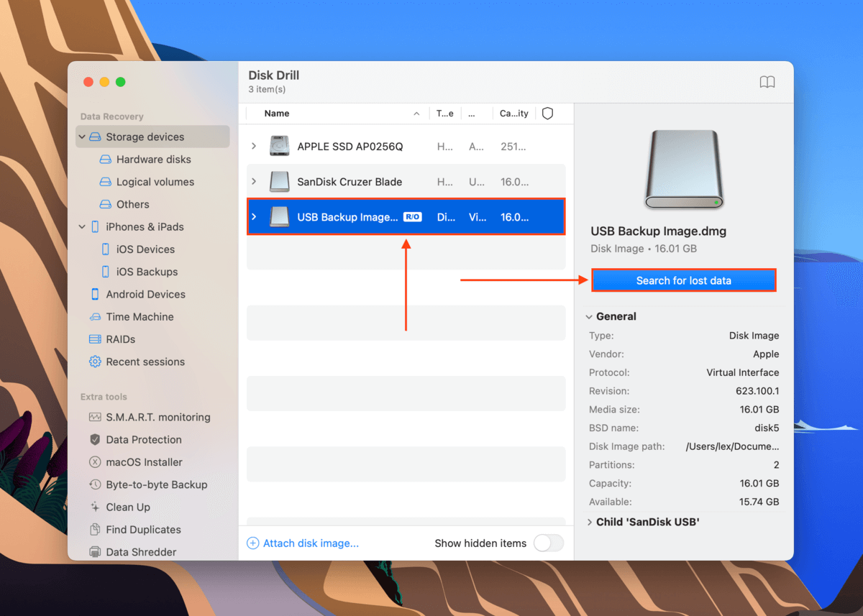Collapse the Storage devices section
Image resolution: width=863 pixels, height=616 pixels.
pos(82,137)
